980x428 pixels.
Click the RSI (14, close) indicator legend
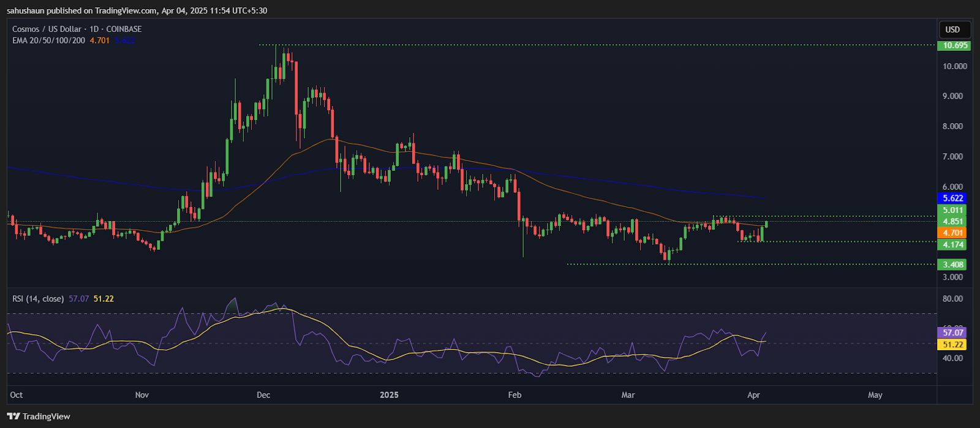click(38, 299)
